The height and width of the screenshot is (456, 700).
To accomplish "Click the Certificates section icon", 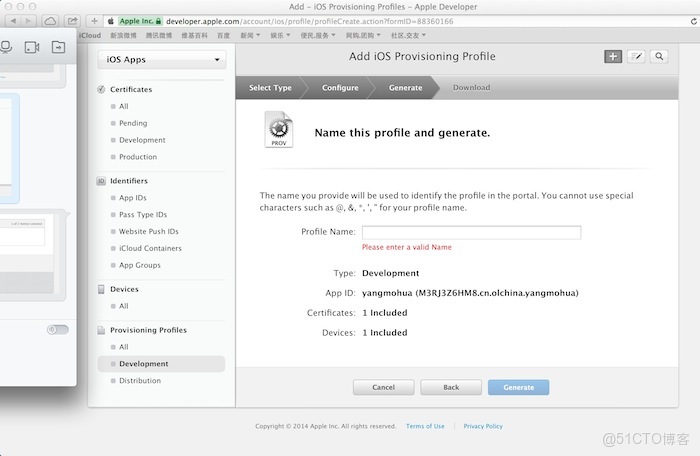I will (101, 89).
